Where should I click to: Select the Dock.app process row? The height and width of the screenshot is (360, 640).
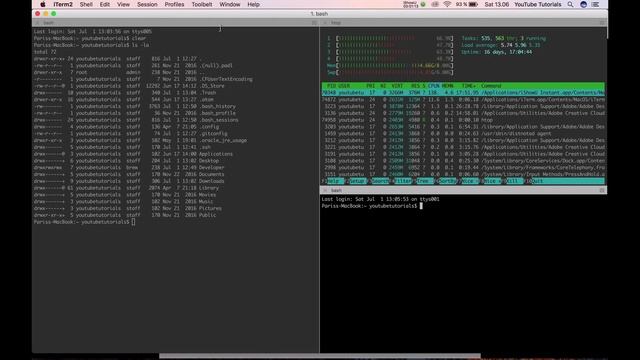[x=463, y=161]
